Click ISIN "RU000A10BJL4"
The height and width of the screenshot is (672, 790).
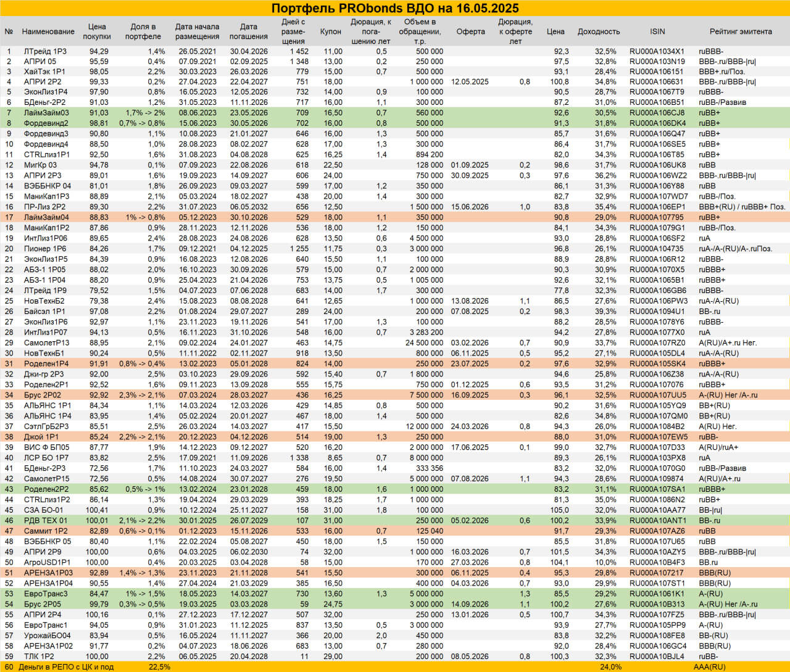[x=657, y=657]
